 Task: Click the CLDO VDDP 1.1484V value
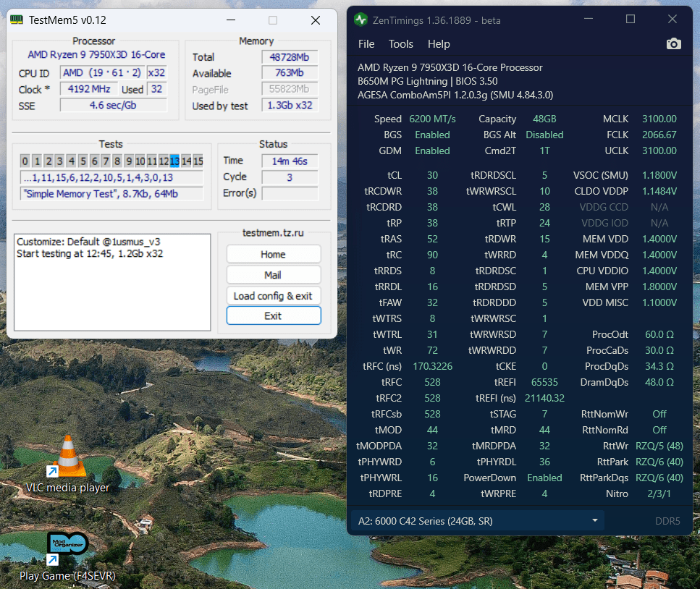pyautogui.click(x=659, y=191)
